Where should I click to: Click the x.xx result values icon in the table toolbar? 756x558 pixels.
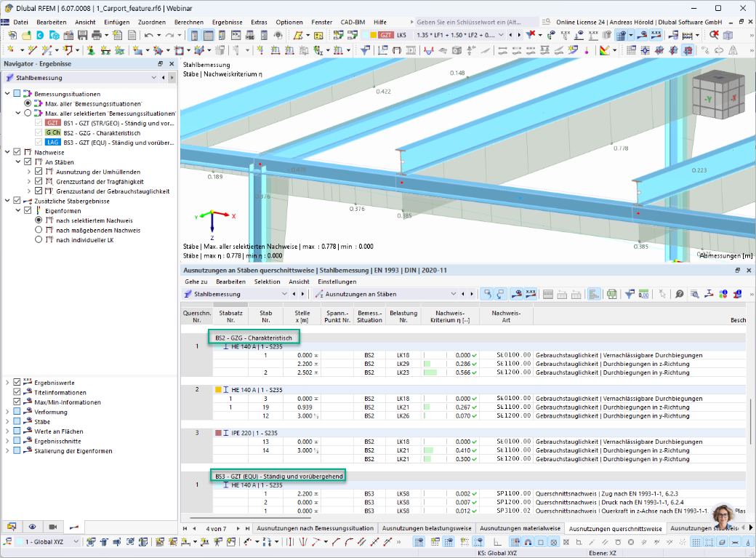click(531, 294)
